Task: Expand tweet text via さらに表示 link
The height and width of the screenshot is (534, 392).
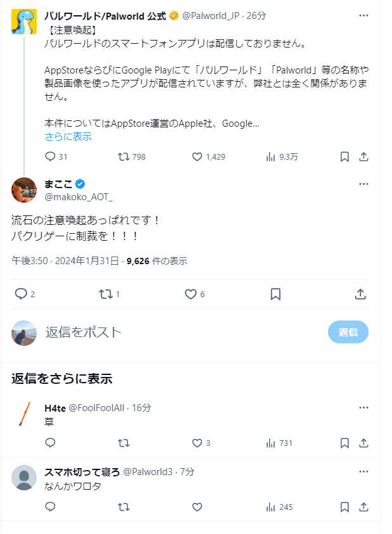Action: click(68, 137)
